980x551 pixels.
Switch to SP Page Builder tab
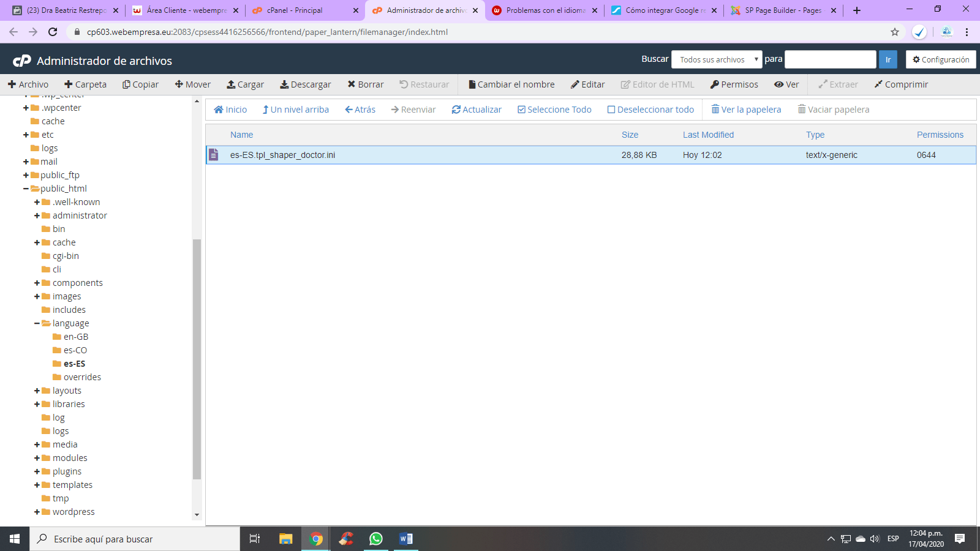tap(782, 10)
